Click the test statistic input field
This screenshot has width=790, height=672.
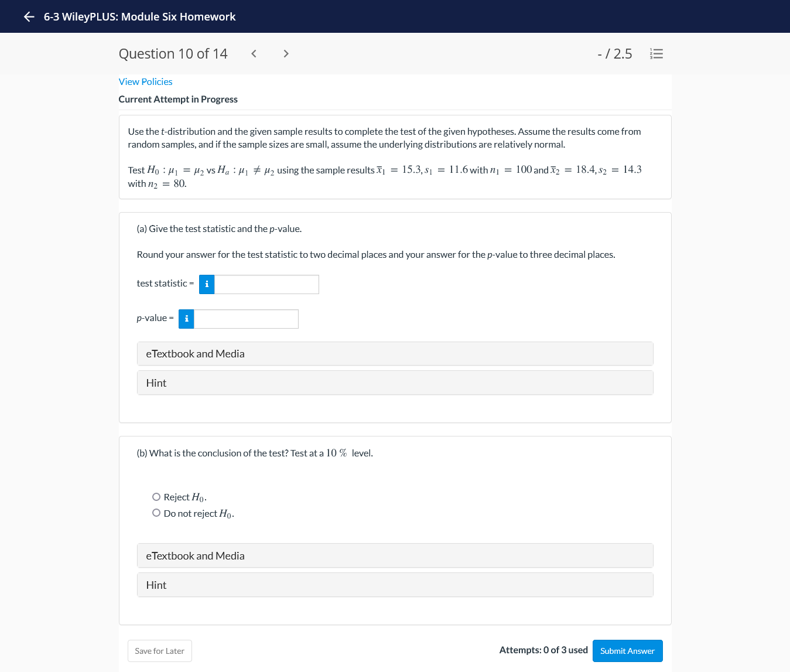(x=266, y=284)
